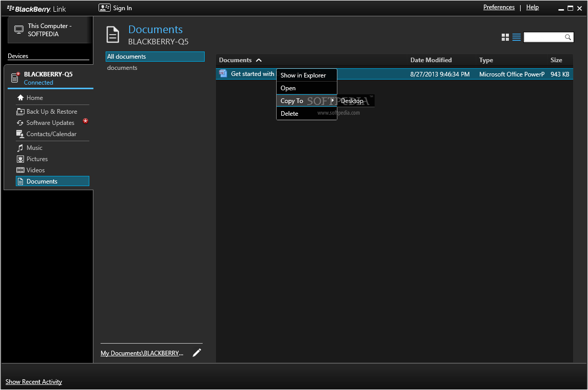Sort by the Type column header
The height and width of the screenshot is (390, 588).
coord(486,60)
